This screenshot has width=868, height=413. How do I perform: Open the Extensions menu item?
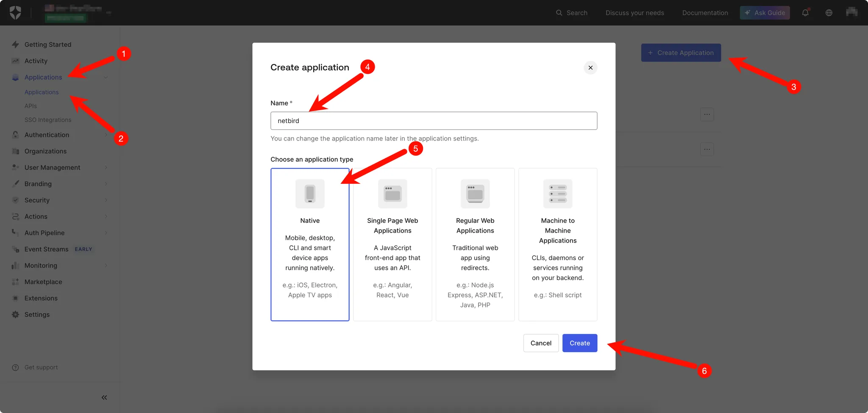click(41, 298)
